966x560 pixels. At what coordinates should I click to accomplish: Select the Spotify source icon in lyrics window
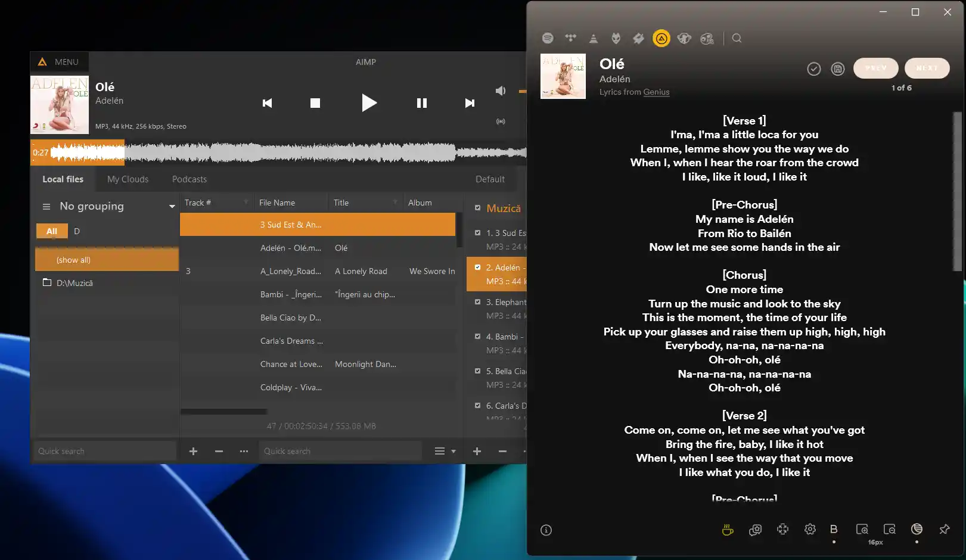pyautogui.click(x=548, y=38)
